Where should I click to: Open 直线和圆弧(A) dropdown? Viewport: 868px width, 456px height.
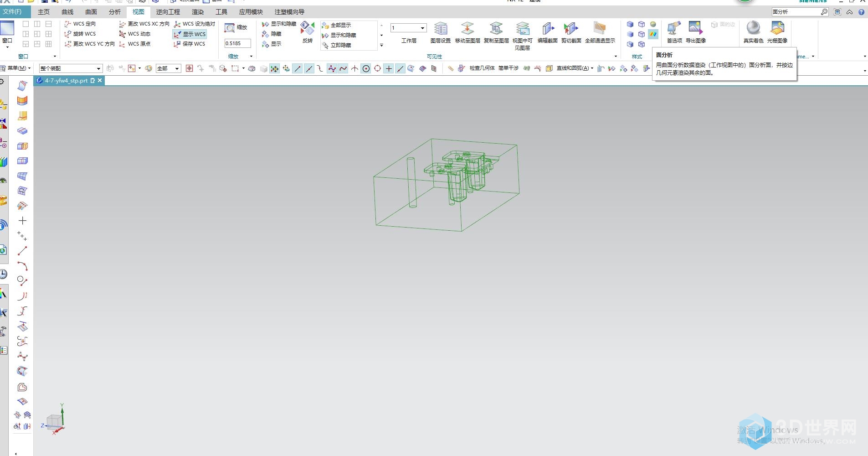(575, 68)
